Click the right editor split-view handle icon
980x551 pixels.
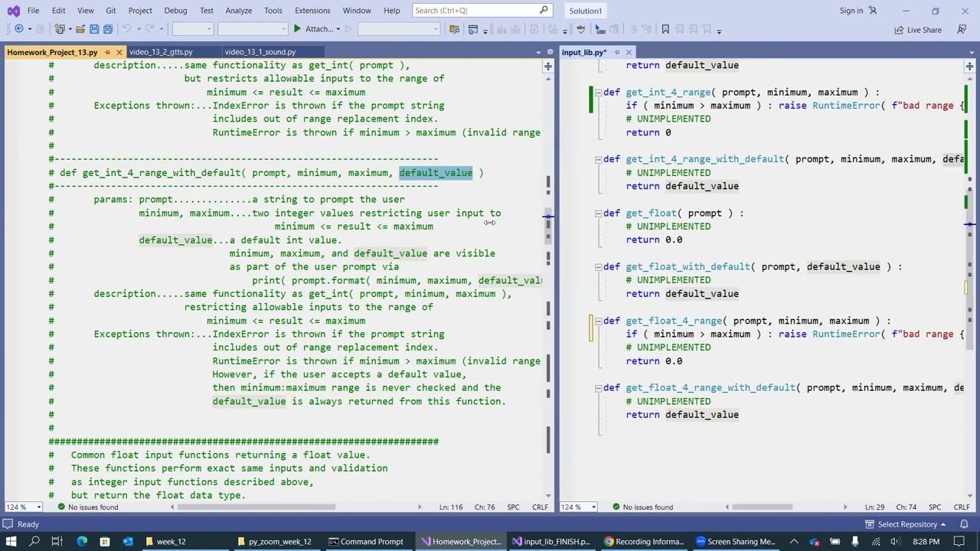[x=969, y=67]
